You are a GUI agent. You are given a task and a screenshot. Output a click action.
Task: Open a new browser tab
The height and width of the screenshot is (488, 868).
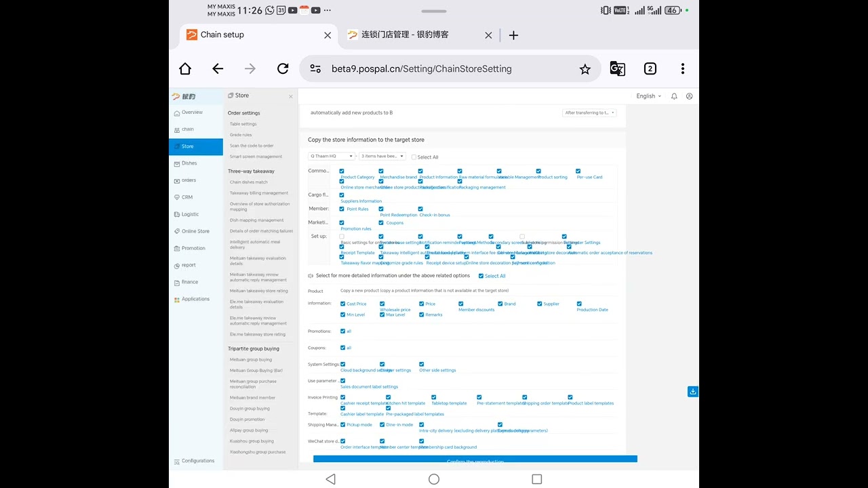pyautogui.click(x=513, y=35)
